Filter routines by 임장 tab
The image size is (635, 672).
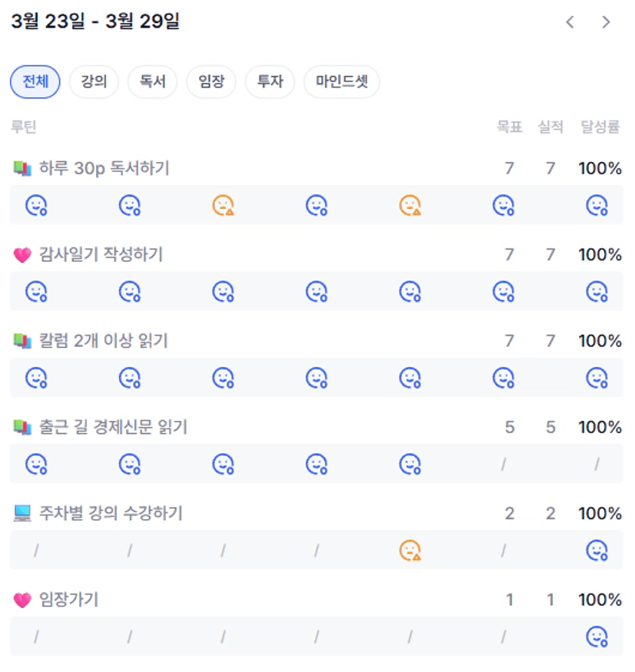pyautogui.click(x=211, y=82)
